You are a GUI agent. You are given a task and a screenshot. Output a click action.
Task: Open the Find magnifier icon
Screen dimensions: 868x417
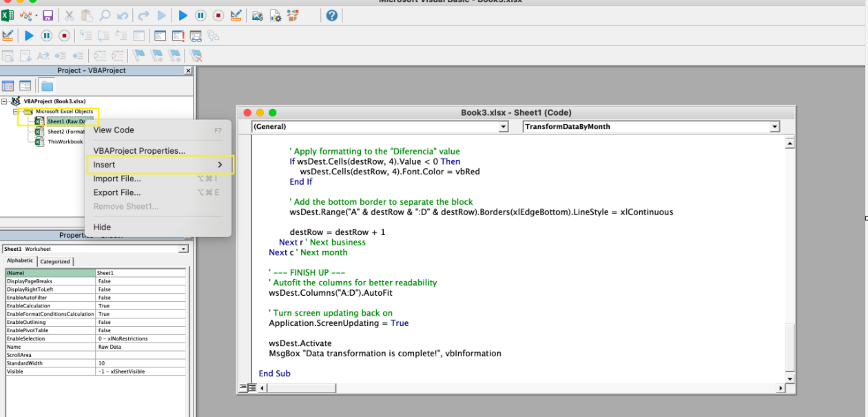105,15
